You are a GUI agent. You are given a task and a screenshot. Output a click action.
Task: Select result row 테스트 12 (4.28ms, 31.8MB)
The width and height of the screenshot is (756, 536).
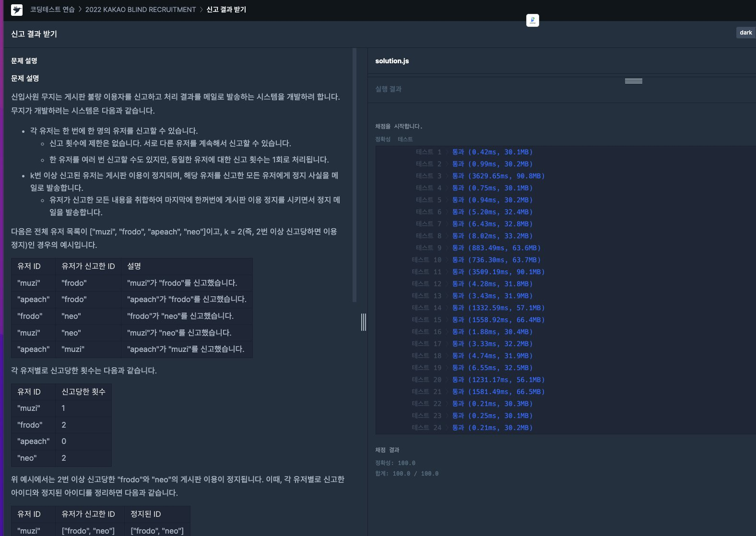472,284
